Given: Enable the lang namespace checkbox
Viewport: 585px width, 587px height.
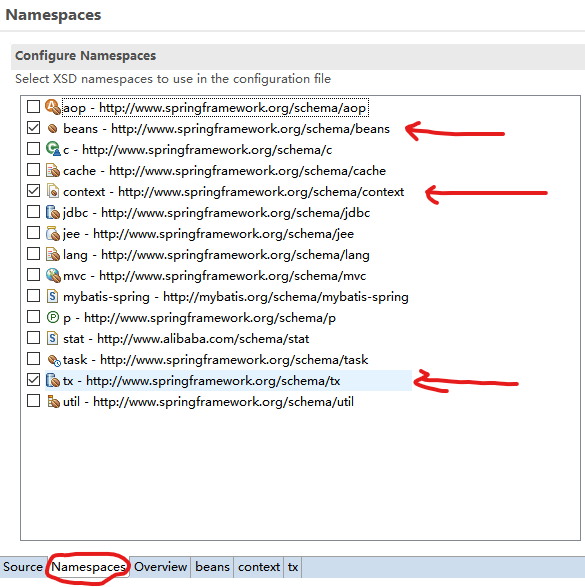Looking at the screenshot, I should pos(33,254).
